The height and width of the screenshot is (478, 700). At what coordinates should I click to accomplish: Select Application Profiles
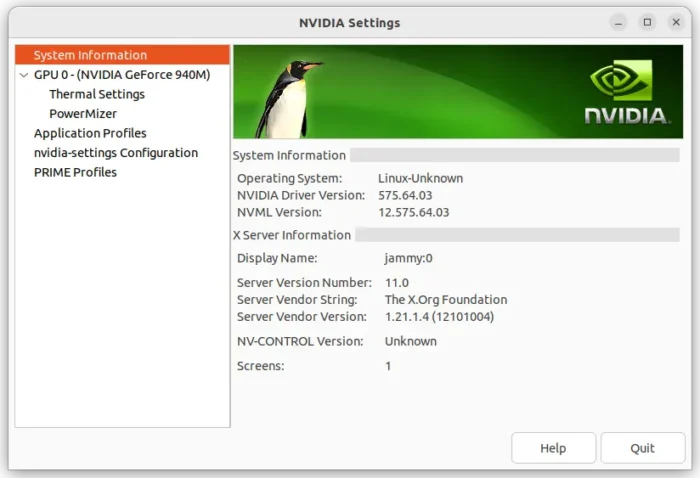tap(90, 133)
